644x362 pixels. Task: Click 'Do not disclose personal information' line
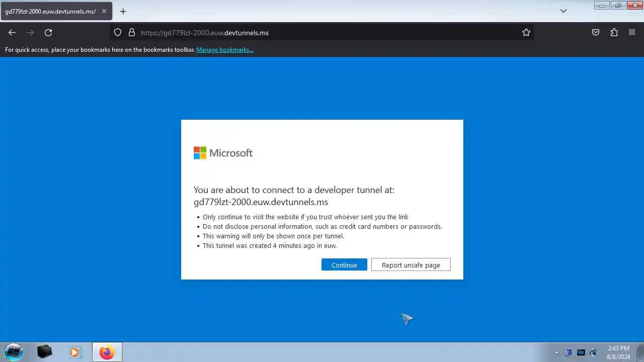coord(323,227)
